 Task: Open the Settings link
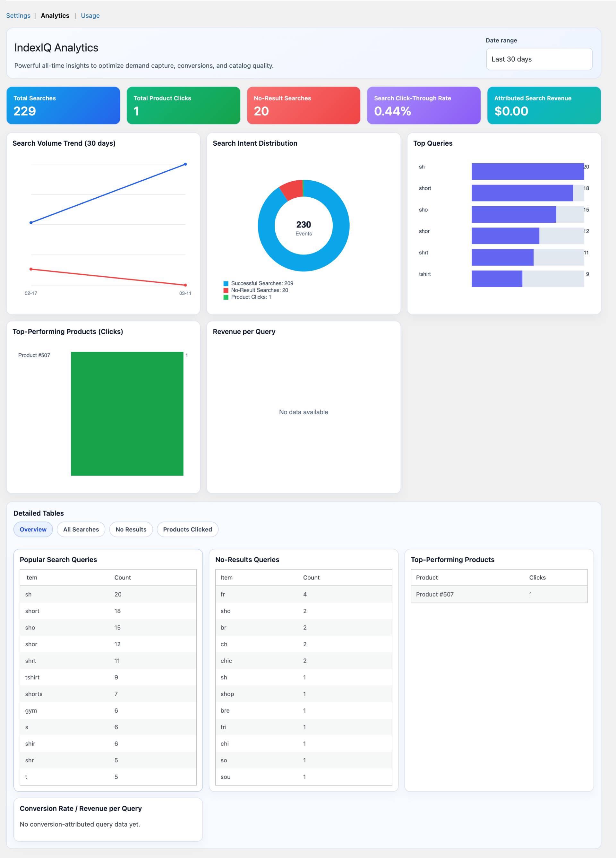click(18, 15)
